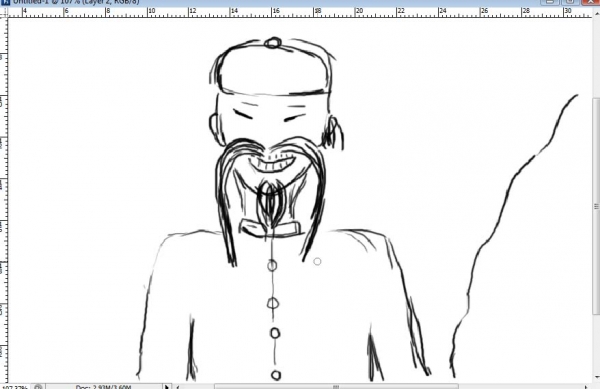Minimize the Untitled-1 document window
Image resolution: width=600 pixels, height=389 pixels.
550,2
